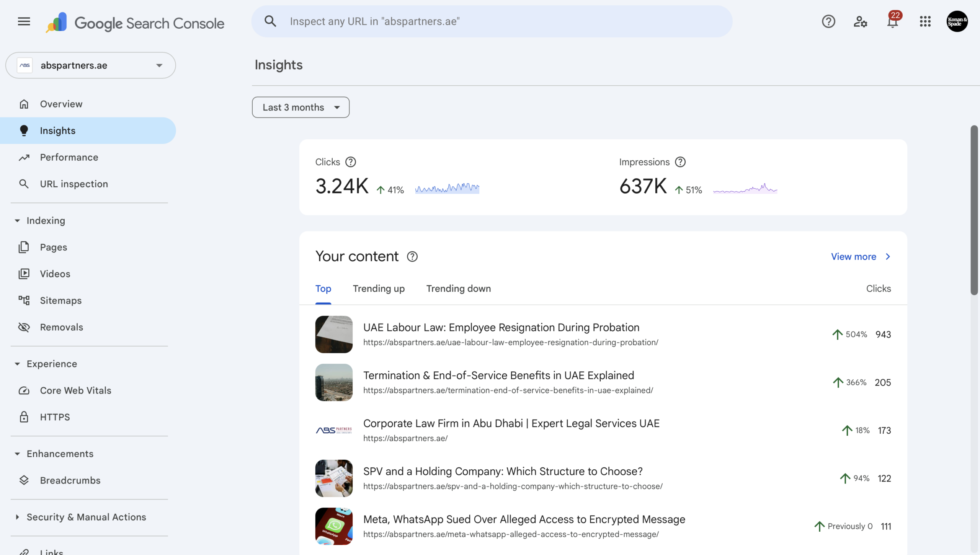Screen dimensions: 980x555
Task: Open abspartners.ae property selector dropdown
Action: coord(91,65)
